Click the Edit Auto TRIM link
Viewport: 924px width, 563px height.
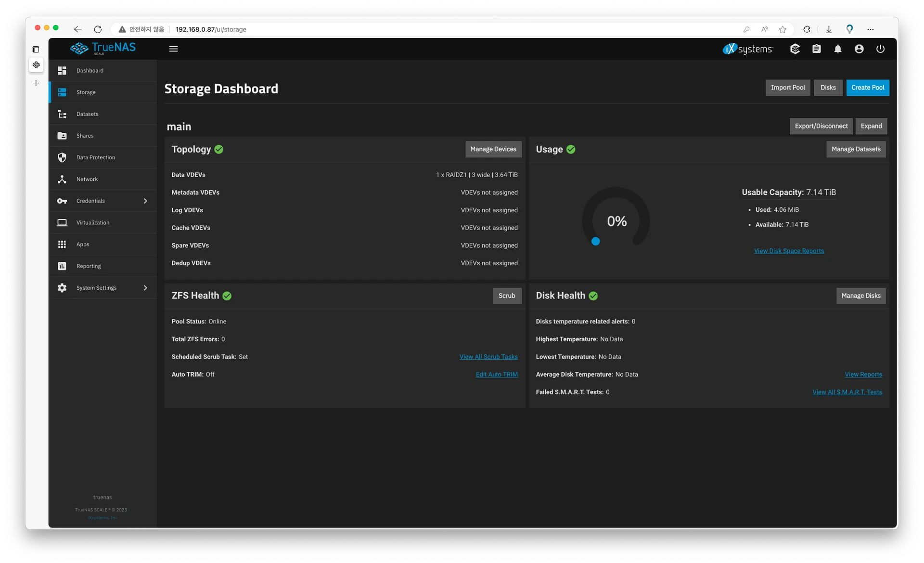497,374
